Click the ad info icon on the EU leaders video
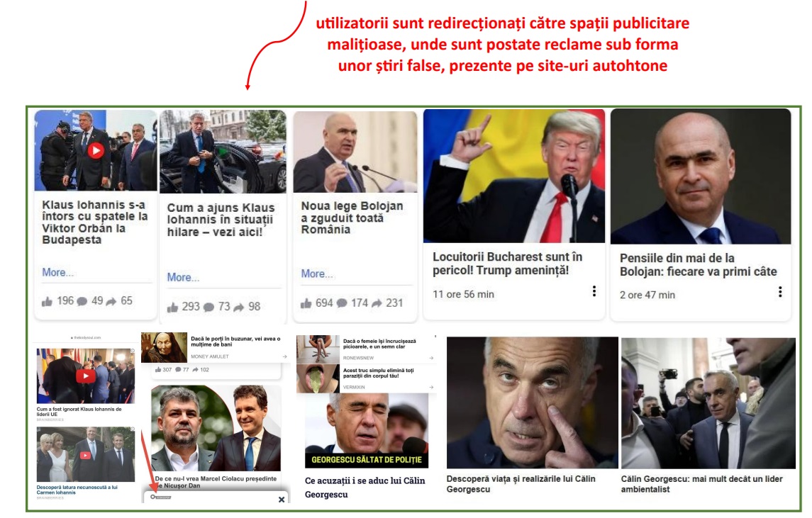This screenshot has height=518, width=812. click(x=133, y=351)
